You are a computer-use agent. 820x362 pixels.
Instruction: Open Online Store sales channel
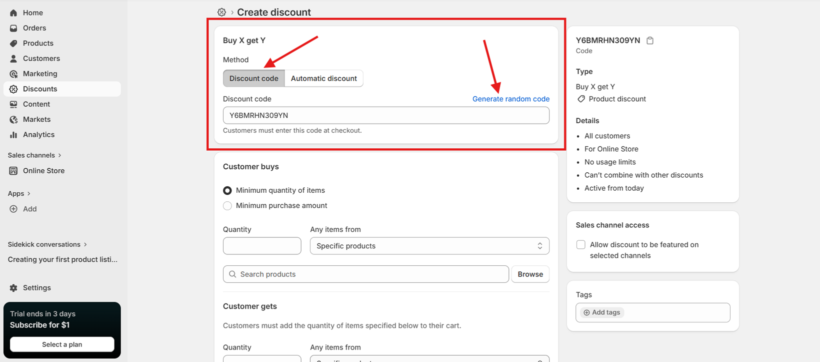62,171
